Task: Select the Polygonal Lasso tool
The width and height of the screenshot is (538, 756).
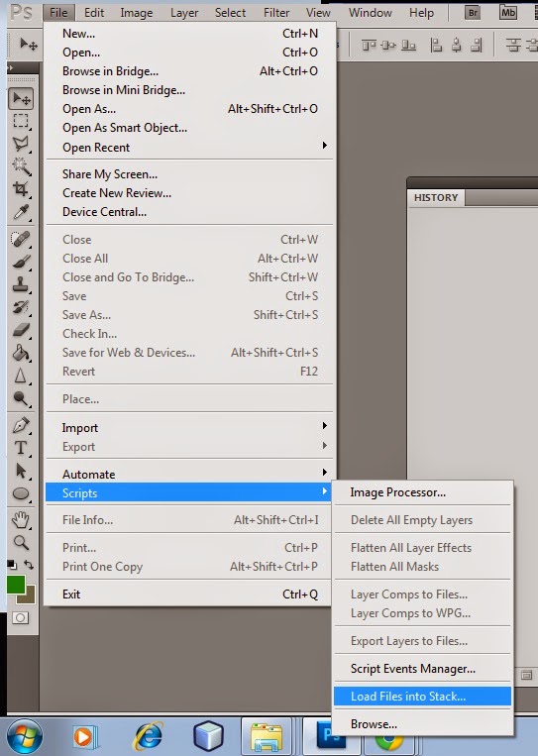Action: [21, 144]
